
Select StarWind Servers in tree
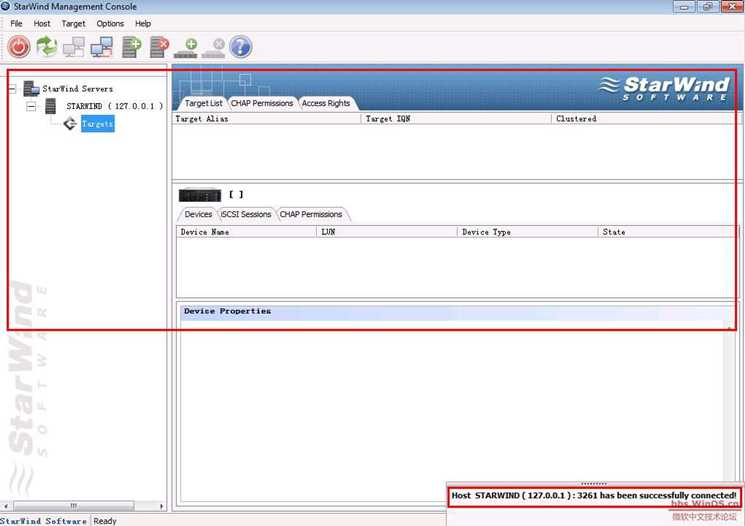[x=77, y=89]
